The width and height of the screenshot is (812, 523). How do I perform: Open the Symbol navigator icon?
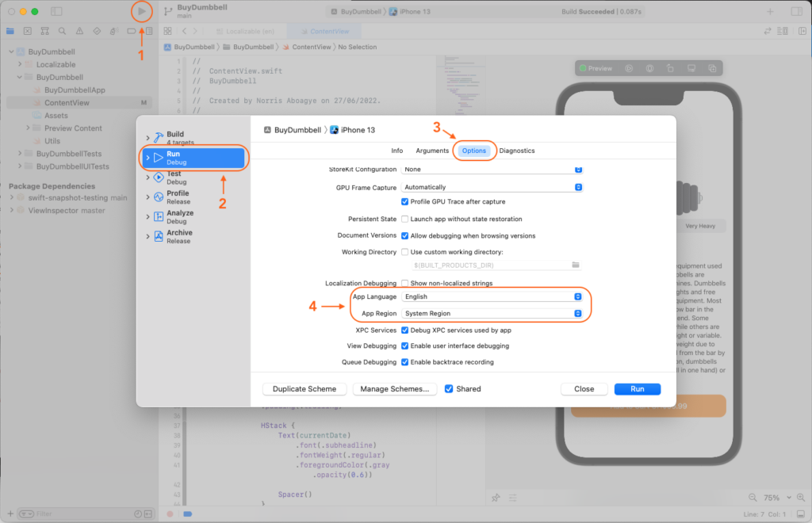point(45,31)
